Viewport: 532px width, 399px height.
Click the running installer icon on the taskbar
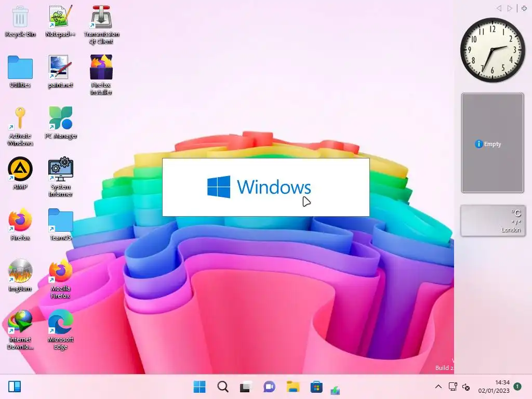click(x=335, y=390)
